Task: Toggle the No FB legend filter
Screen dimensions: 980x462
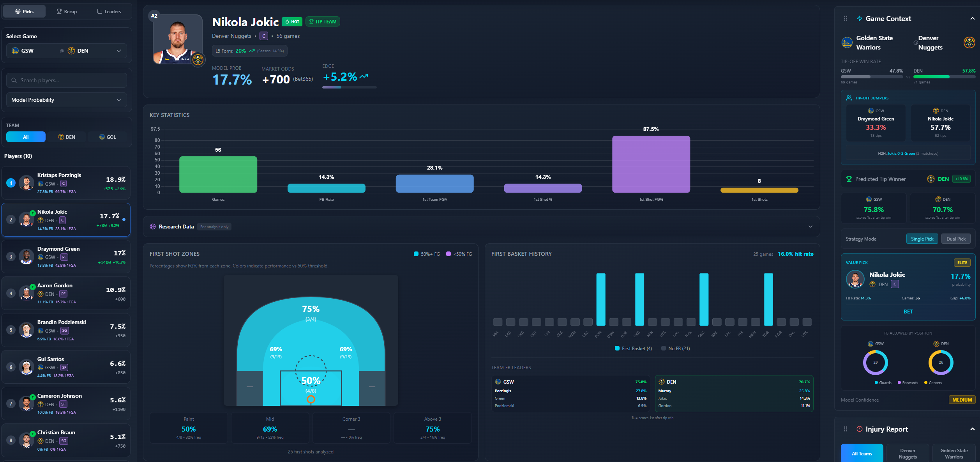Action: tap(675, 348)
